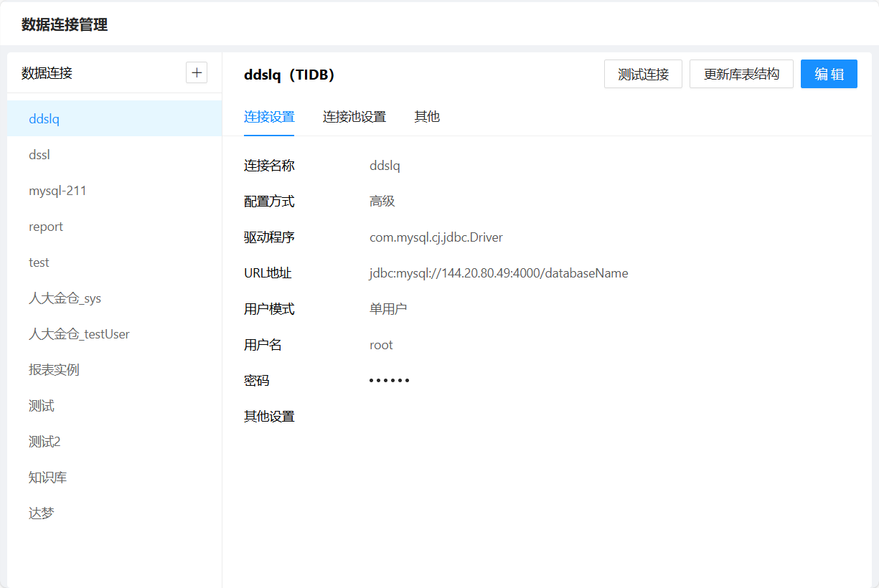Switch to the 其他 tab
This screenshot has height=588, width=879.
coord(427,117)
